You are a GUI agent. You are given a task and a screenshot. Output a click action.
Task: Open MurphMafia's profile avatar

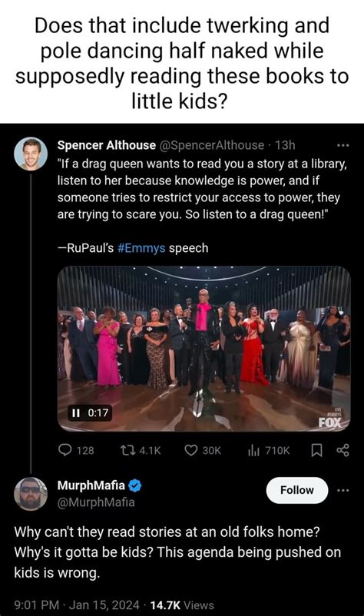pos(31,494)
